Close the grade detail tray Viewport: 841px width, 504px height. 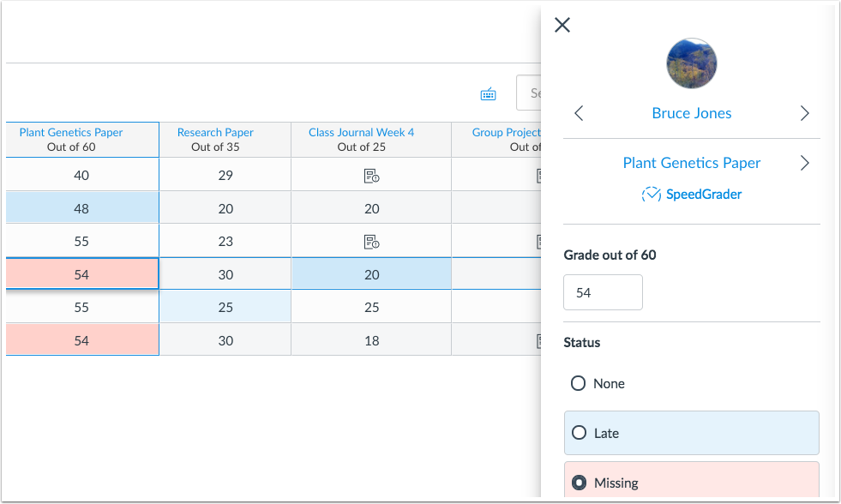click(x=562, y=25)
